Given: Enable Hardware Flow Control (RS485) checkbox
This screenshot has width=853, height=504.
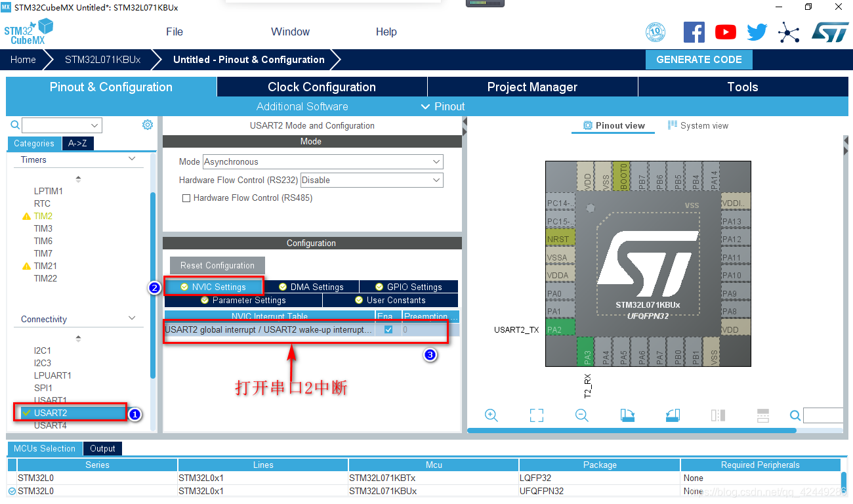Looking at the screenshot, I should tap(186, 198).
